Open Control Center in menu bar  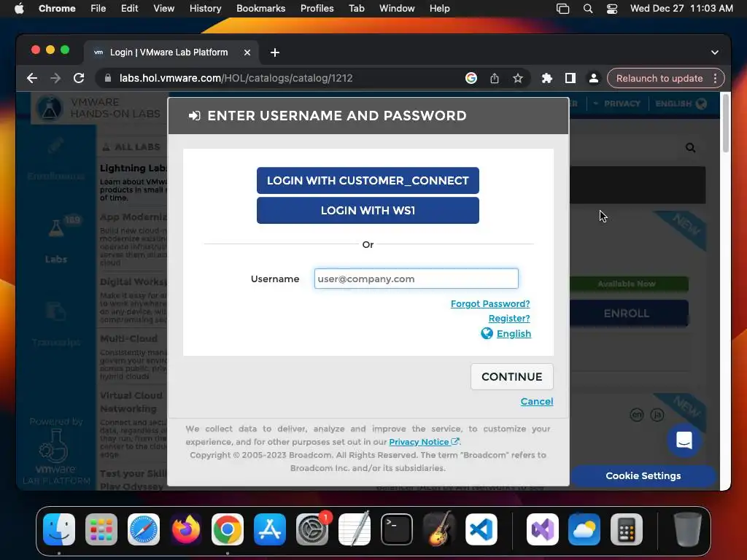(x=612, y=9)
